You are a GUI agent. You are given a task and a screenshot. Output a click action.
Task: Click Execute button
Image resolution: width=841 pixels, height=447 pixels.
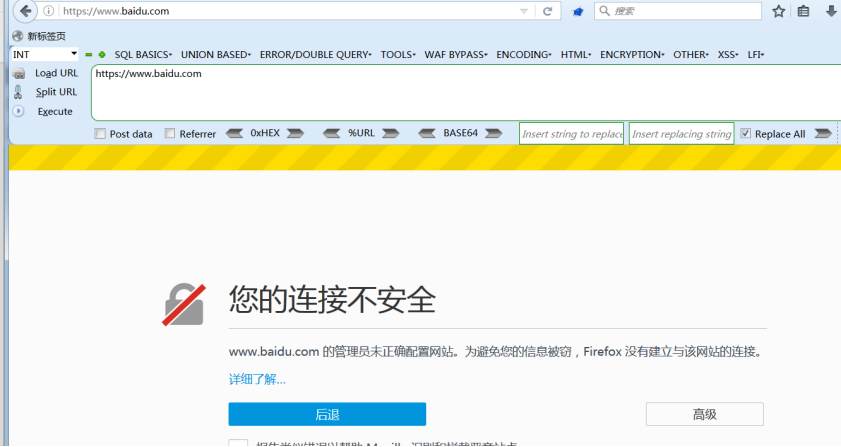pos(55,112)
